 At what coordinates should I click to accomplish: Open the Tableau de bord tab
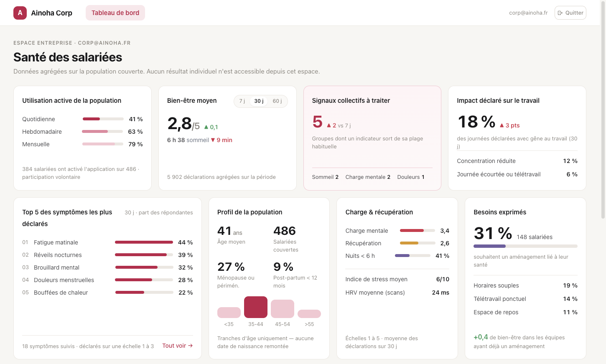(x=115, y=13)
